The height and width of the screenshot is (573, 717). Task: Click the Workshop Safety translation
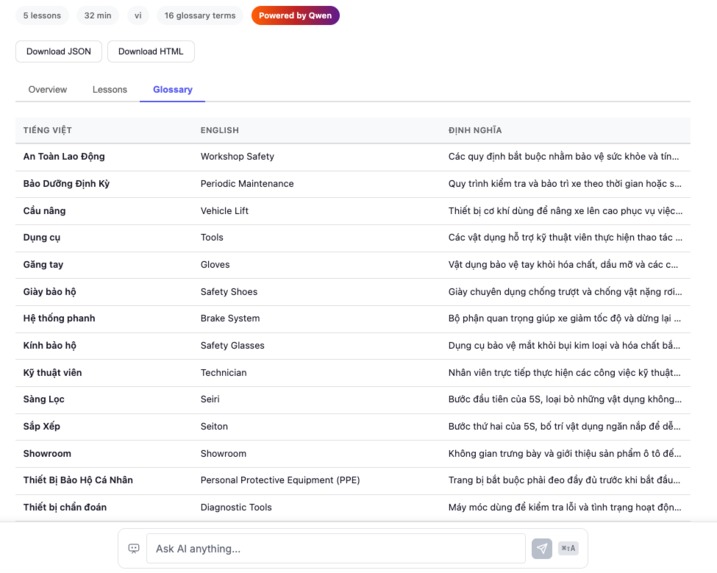click(x=237, y=156)
